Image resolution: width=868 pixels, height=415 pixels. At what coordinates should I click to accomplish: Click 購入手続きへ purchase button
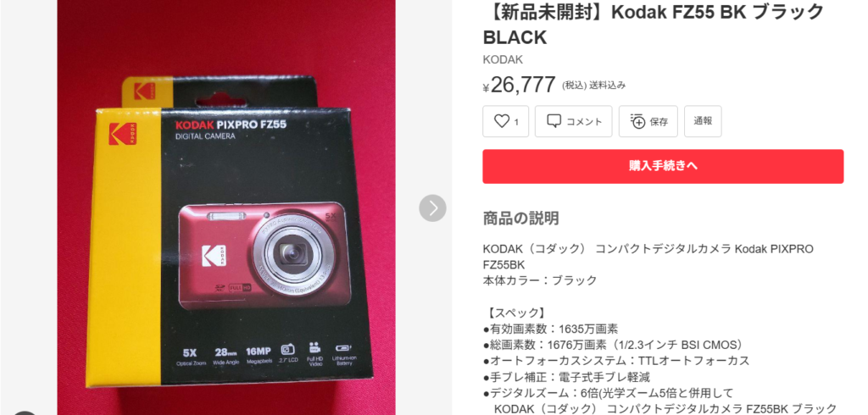(663, 166)
